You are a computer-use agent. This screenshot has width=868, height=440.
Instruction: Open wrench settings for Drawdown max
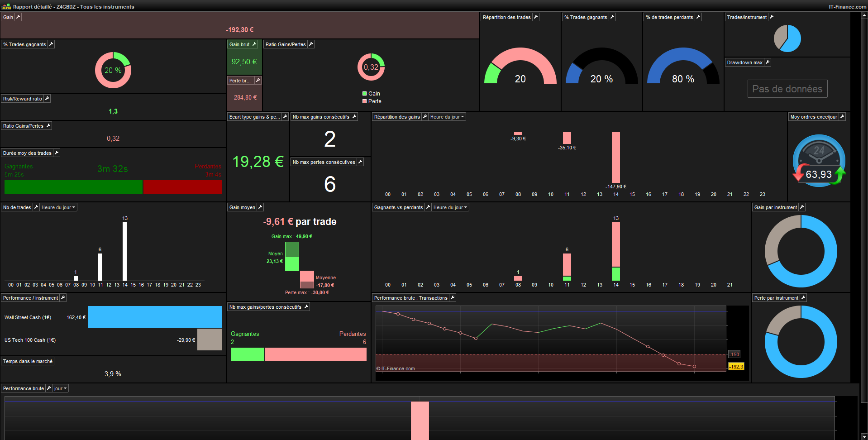click(x=768, y=62)
